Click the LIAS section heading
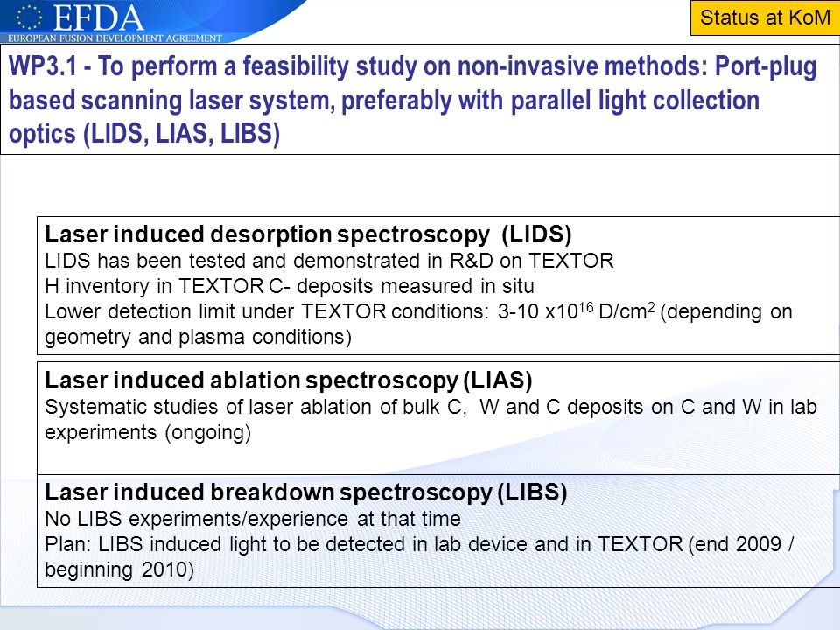This screenshot has height=630, width=840. 289,381
